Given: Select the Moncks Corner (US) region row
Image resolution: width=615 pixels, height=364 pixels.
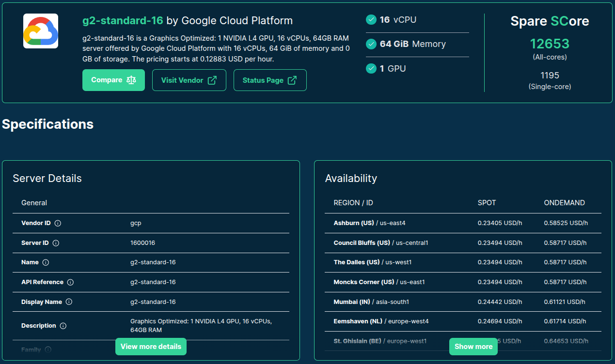Looking at the screenshot, I should pos(463,282).
